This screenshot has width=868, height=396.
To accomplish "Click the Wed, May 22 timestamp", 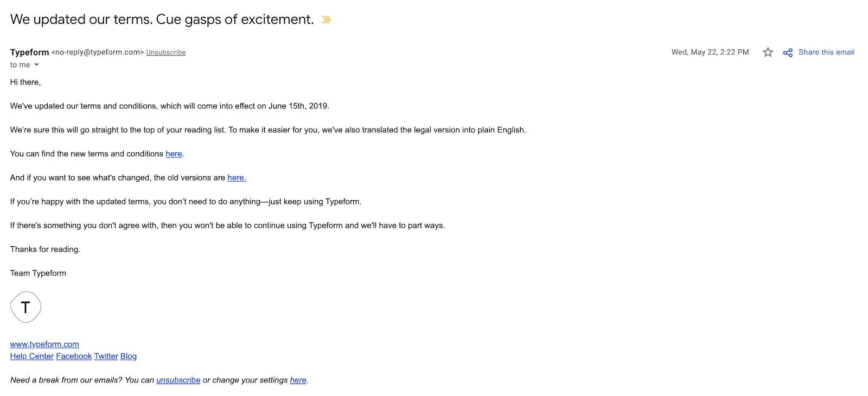I will click(x=710, y=52).
